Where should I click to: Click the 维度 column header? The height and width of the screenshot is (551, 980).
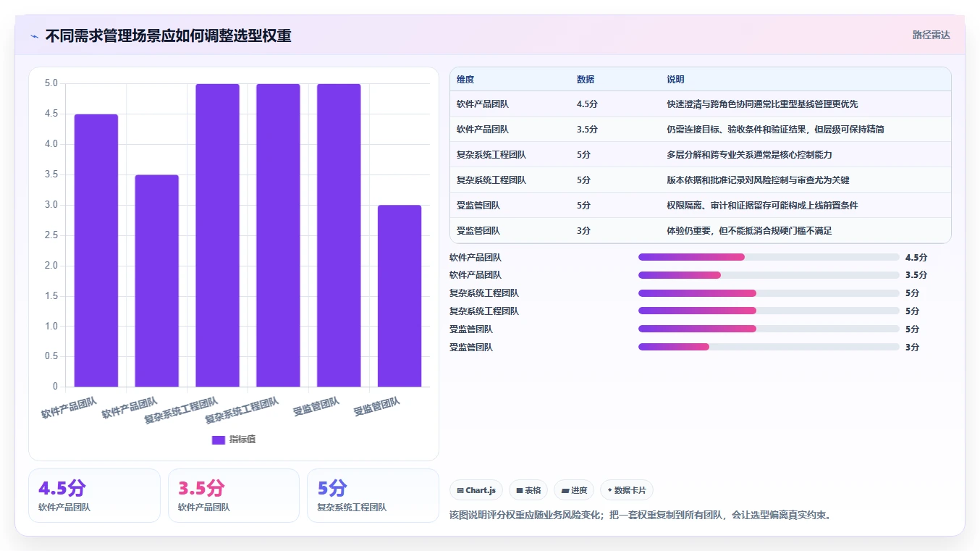click(x=465, y=80)
